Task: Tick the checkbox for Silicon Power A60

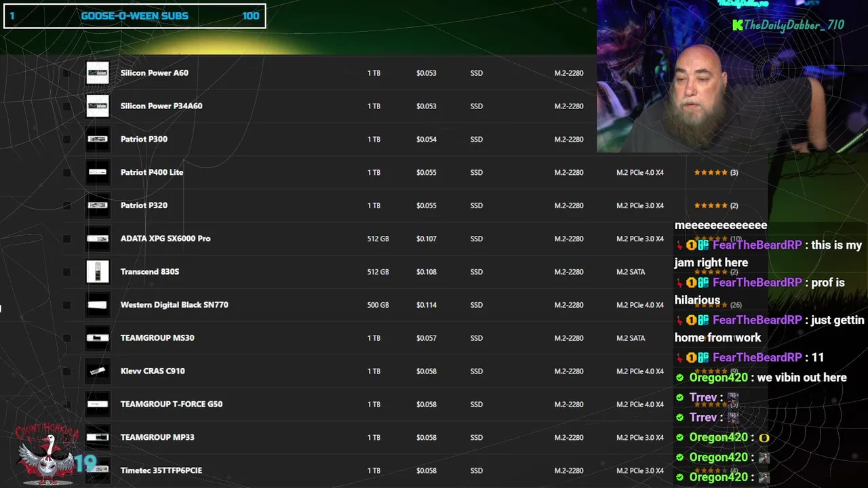Action: pyautogui.click(x=66, y=73)
